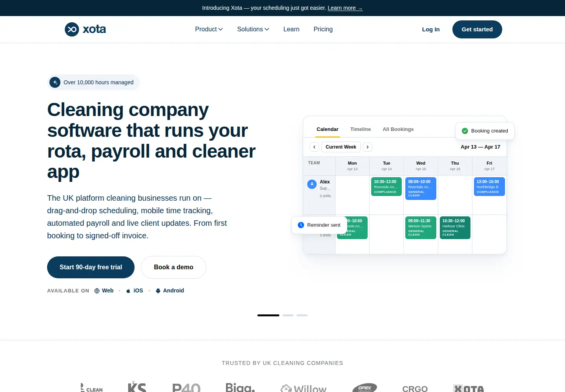This screenshot has height=392, width=565.
Task: Click the Book a demo button
Action: click(x=173, y=267)
